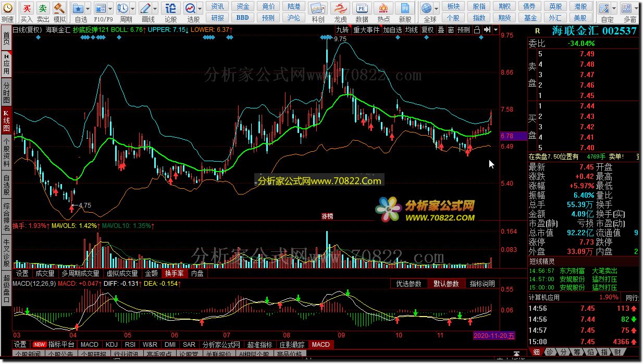Open the 科创 board icon
This screenshot has height=364, width=644.
coord(318,9)
